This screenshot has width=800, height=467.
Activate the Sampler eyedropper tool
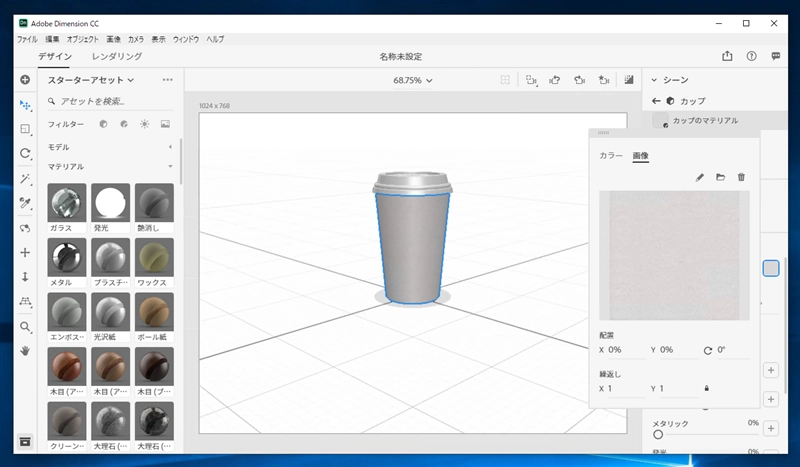pyautogui.click(x=25, y=203)
